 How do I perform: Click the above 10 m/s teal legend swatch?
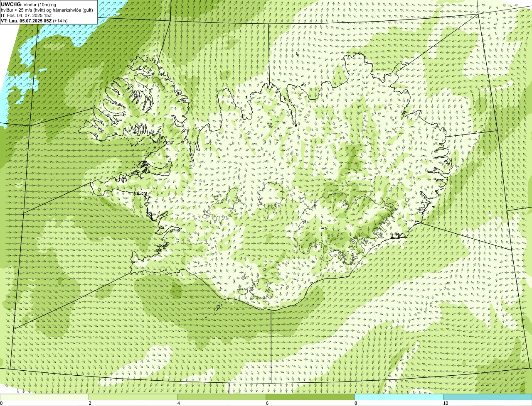pos(488,397)
